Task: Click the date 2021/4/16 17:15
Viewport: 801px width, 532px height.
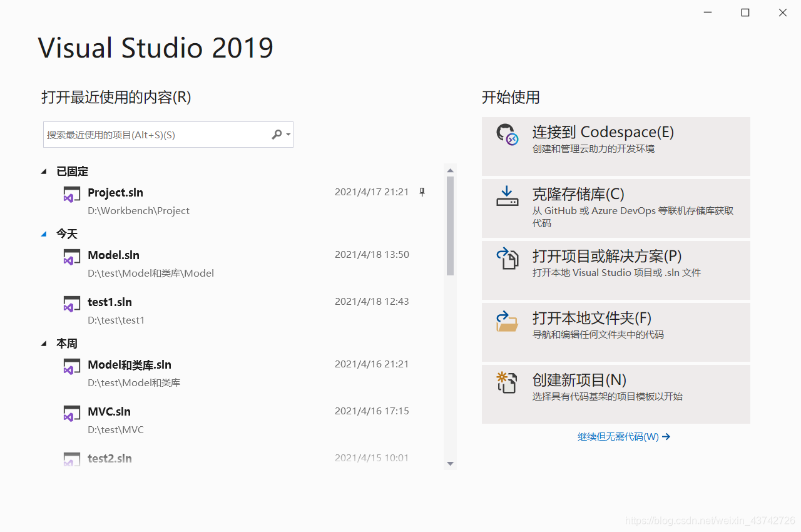Action: point(372,411)
